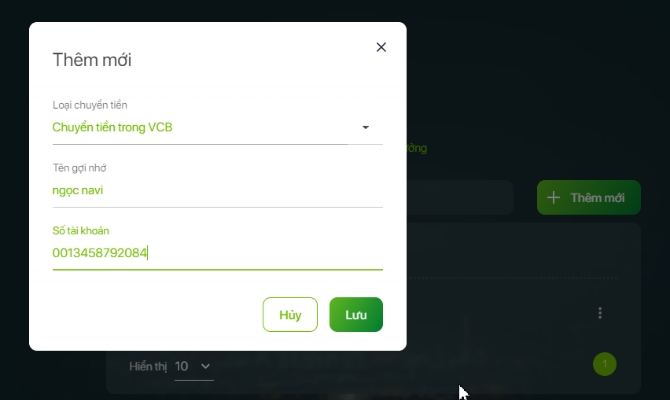Click the dimmed search box behind dialog
Image resolution: width=670 pixels, height=400 pixels.
coord(459,197)
